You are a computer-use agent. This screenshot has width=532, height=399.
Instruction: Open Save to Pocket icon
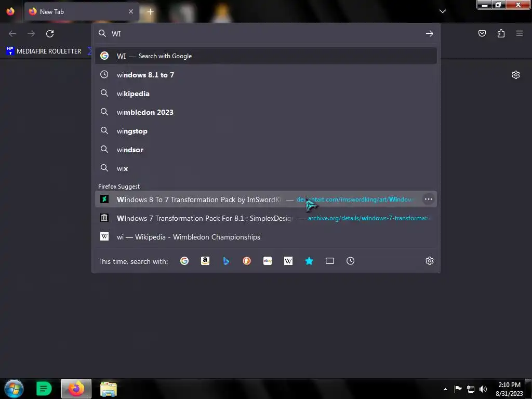(x=482, y=33)
